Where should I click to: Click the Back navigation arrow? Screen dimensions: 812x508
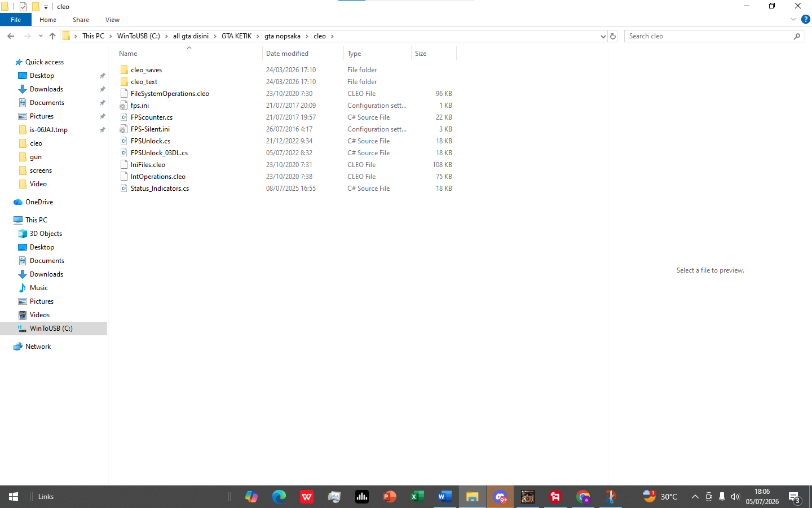coord(11,36)
